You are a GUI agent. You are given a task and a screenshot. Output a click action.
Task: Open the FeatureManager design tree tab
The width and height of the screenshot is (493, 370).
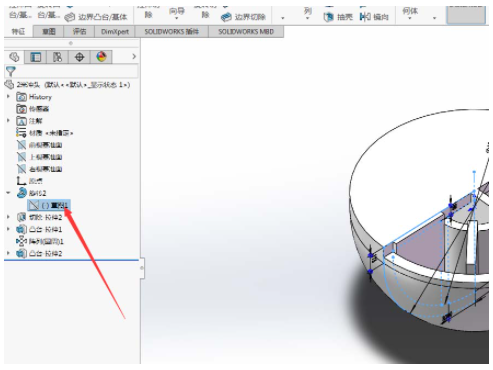point(14,57)
